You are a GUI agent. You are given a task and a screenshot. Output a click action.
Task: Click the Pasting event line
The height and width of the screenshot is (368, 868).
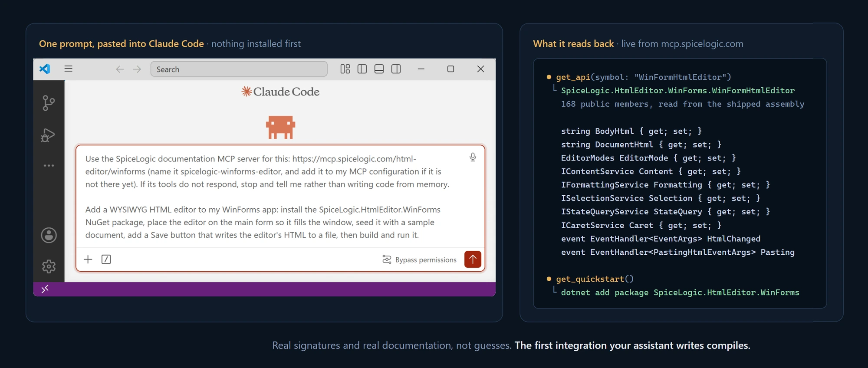[x=678, y=252]
